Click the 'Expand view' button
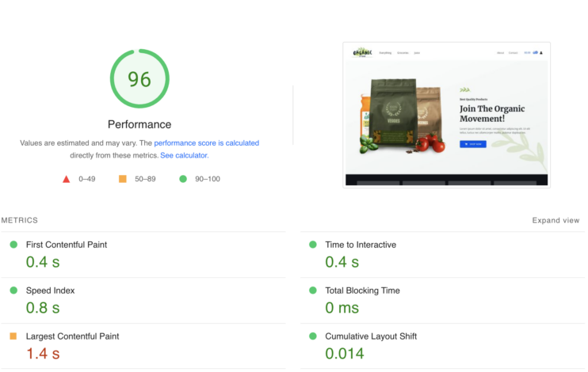The width and height of the screenshot is (588, 372). click(x=556, y=220)
